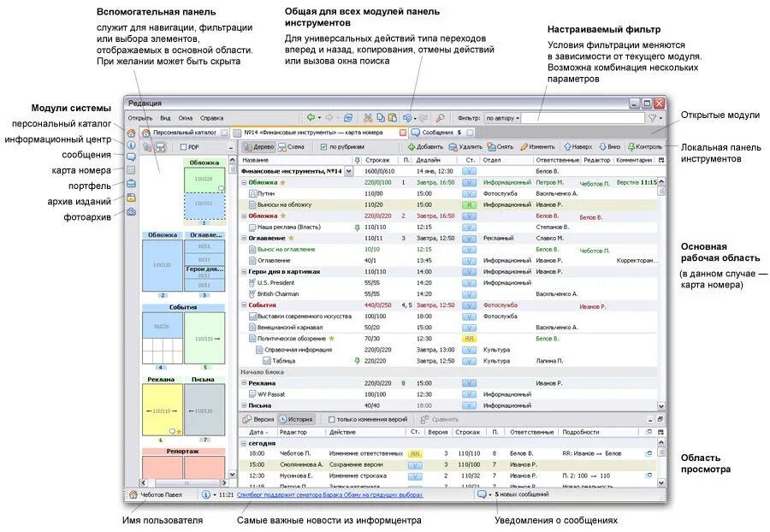Go back with the green arrow
The height and width of the screenshot is (532, 770).
(x=311, y=118)
